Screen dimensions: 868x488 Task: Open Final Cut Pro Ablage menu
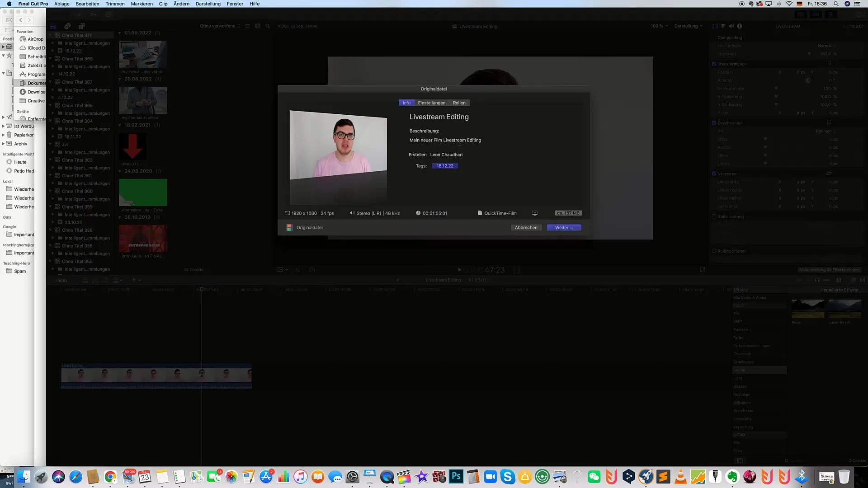pos(61,4)
